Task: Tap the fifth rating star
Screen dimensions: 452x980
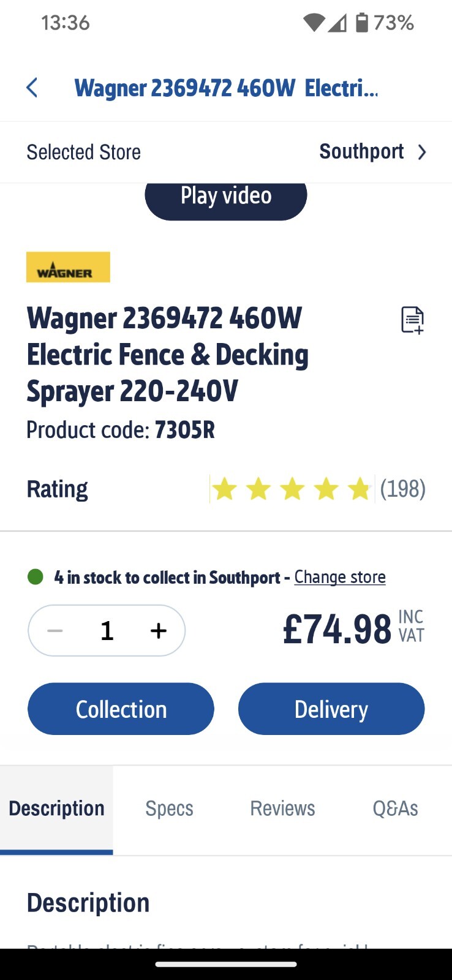Action: coord(360,488)
